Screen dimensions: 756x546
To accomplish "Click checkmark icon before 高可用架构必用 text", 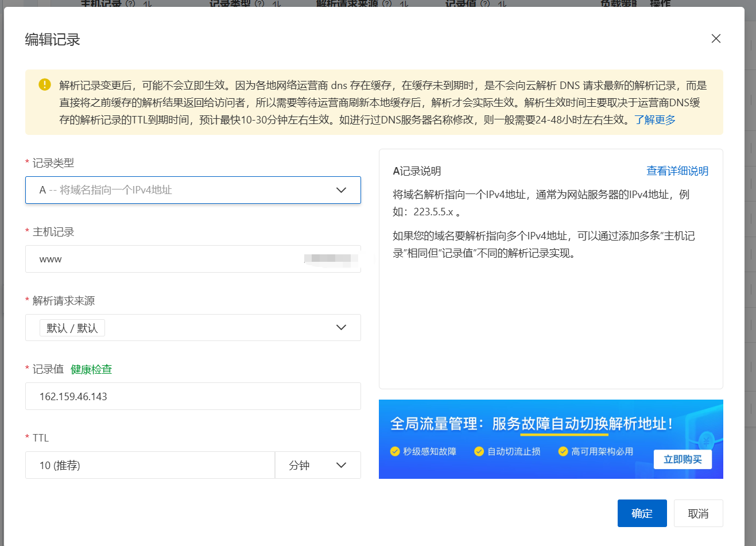I will tap(563, 452).
